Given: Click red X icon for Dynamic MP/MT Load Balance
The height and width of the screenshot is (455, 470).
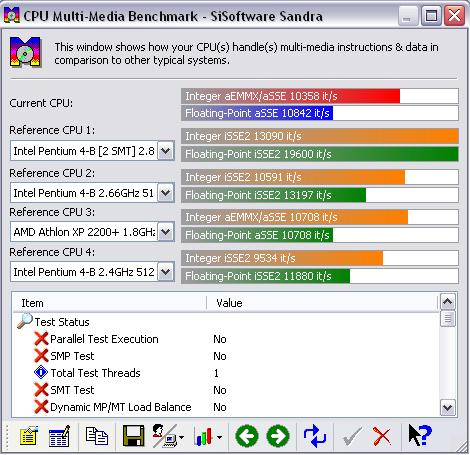Looking at the screenshot, I should (x=41, y=407).
